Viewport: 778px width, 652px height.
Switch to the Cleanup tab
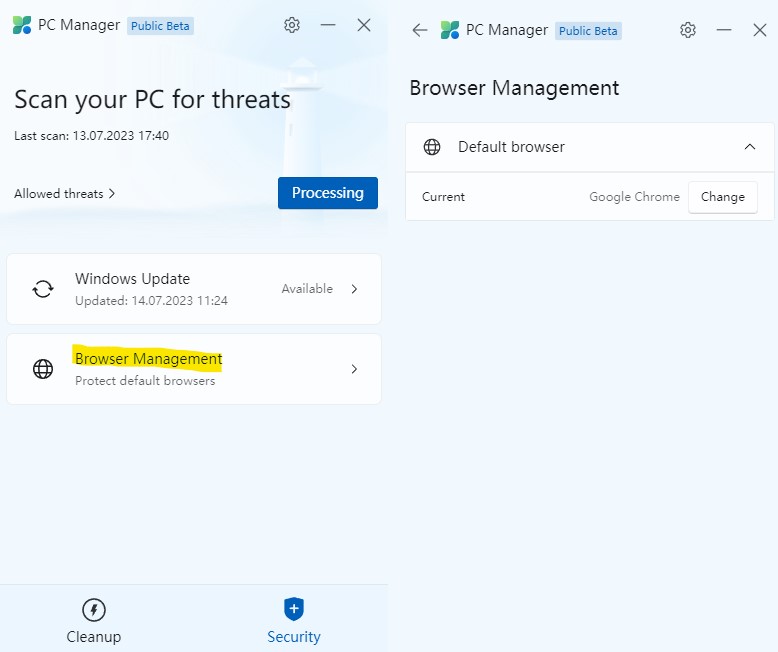[x=94, y=620]
